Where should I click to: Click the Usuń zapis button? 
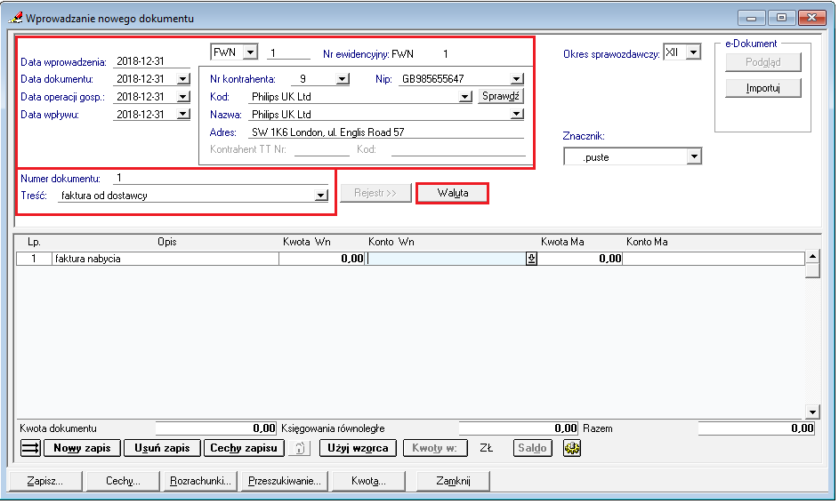pos(162,448)
